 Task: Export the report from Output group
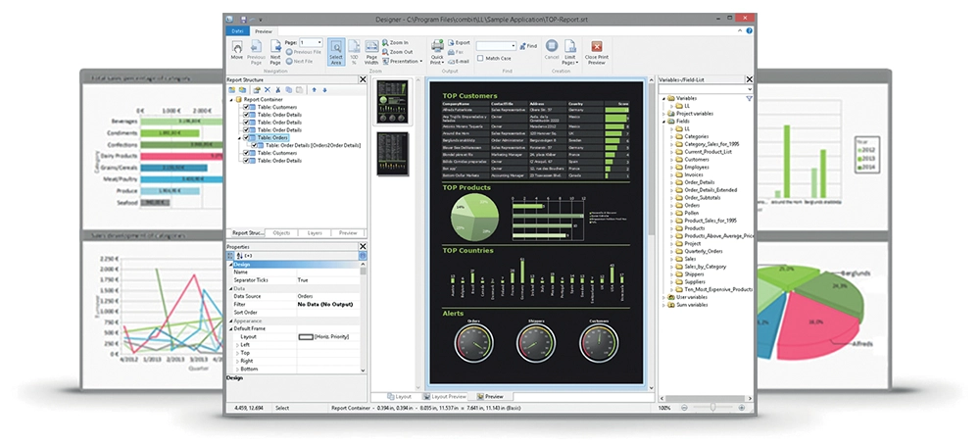[461, 43]
